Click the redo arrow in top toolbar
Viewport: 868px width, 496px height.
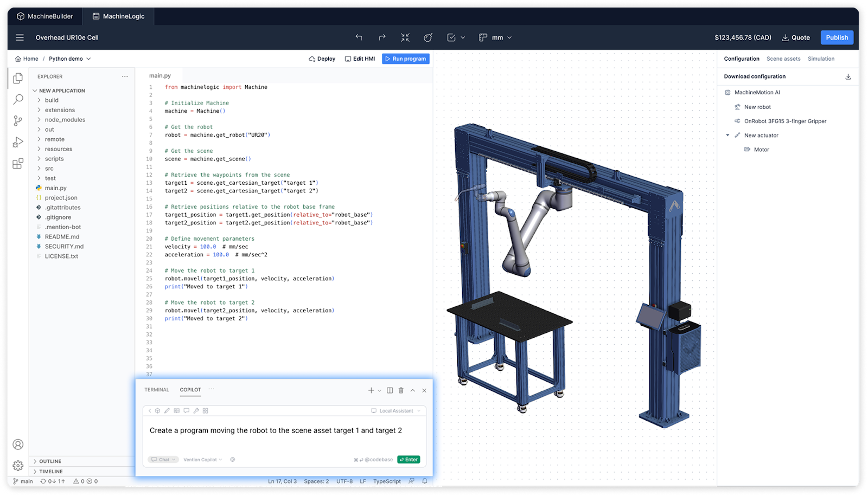(382, 37)
